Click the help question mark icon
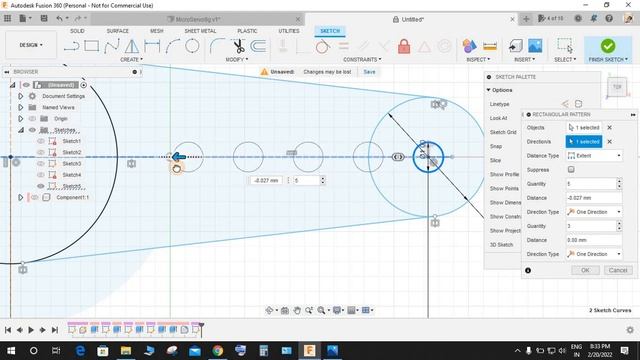The image size is (640, 360). [x=609, y=18]
